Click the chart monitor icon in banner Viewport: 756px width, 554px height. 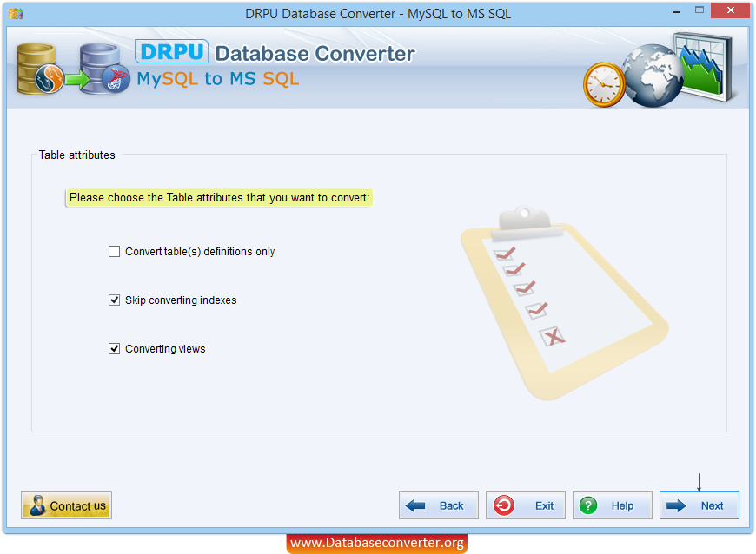click(x=705, y=67)
